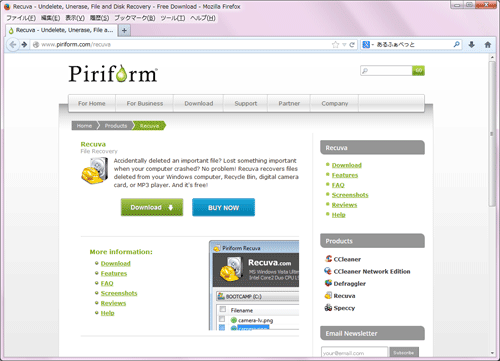
Task: Click the Recuva app screenshot thumbnail
Action: tap(254, 285)
